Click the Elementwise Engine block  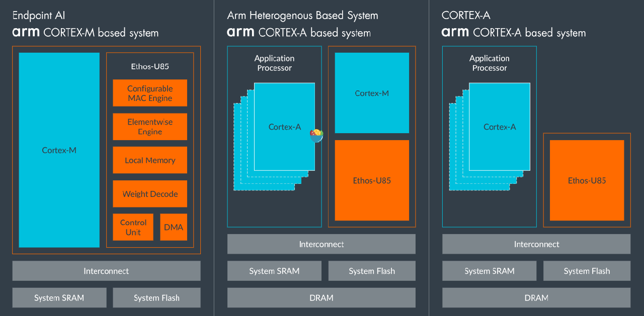(x=150, y=127)
